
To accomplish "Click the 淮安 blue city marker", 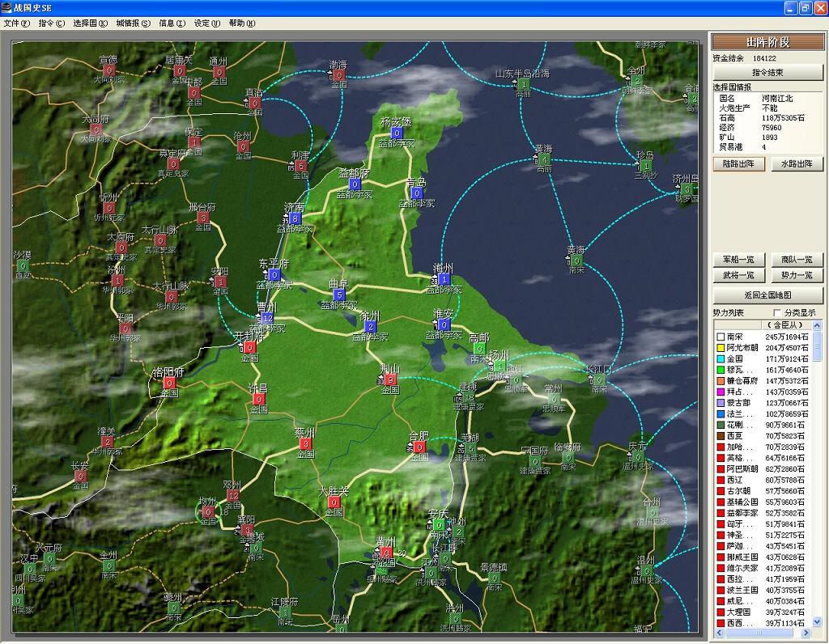I will (x=443, y=324).
